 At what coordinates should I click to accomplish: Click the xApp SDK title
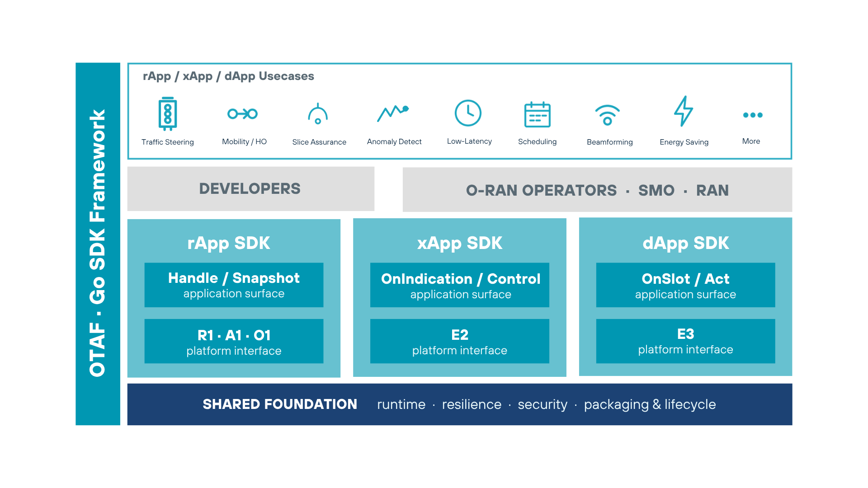(460, 244)
